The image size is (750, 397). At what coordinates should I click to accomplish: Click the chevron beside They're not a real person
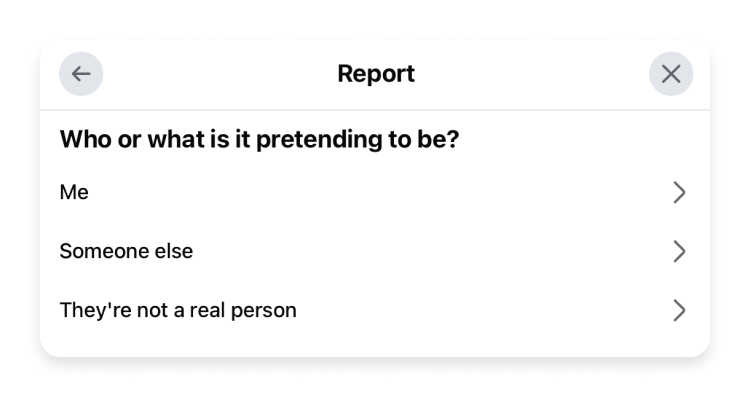[679, 310]
